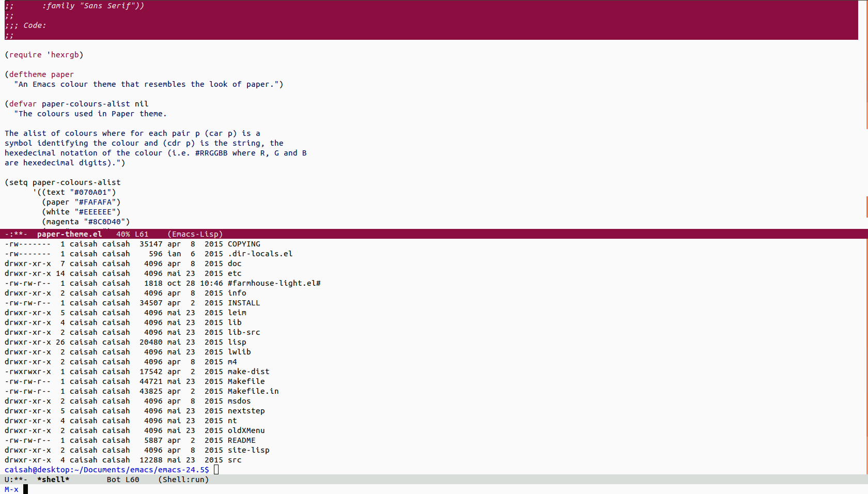Click the U:**- status in shell mode line
The image size is (868, 494).
coord(16,480)
